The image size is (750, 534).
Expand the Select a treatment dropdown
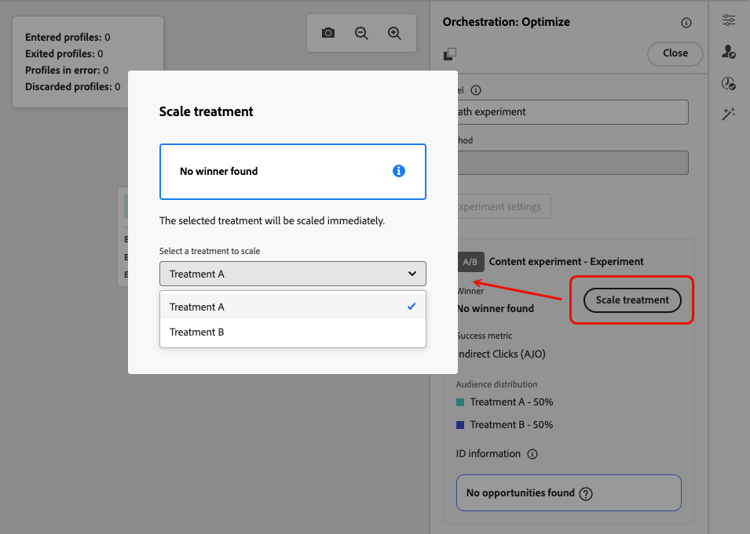(x=293, y=273)
